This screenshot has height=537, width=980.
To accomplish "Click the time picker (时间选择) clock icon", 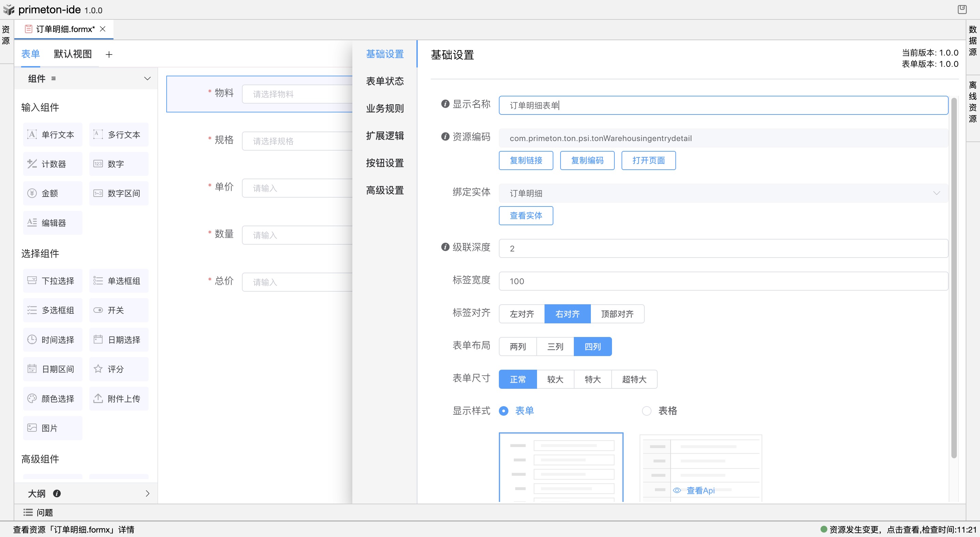I will pos(32,340).
